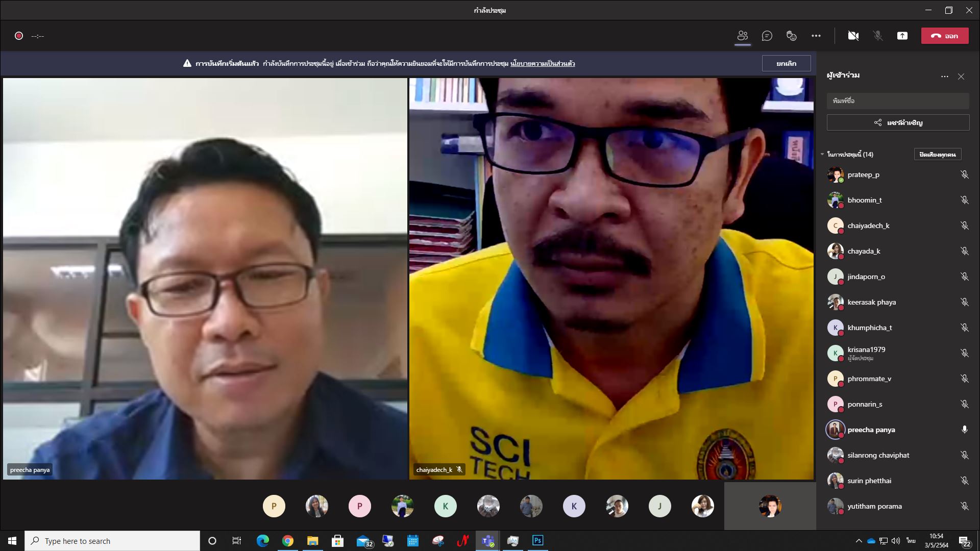Leave the meeting with red button
Image resolution: width=980 pixels, height=551 pixels.
(944, 36)
